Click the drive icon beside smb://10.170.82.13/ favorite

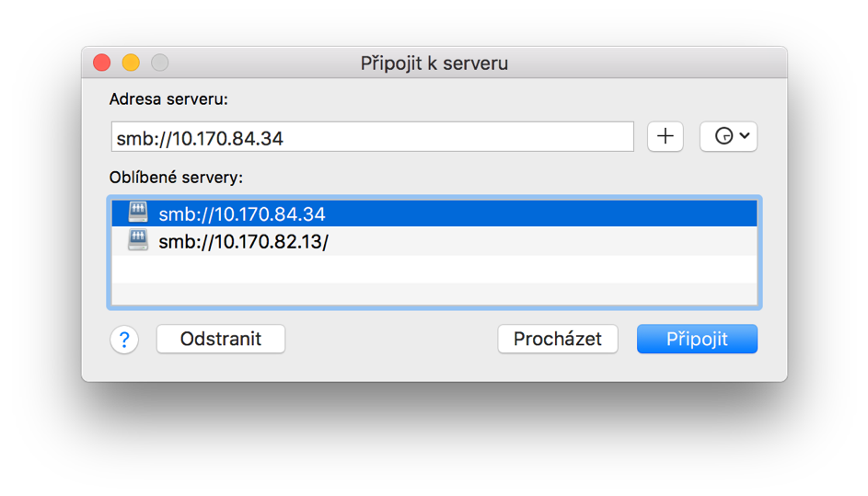point(138,240)
